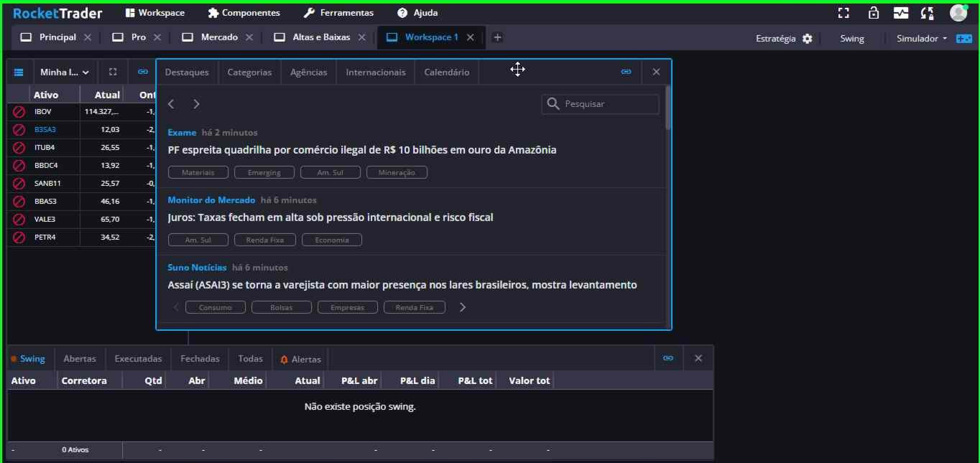Image resolution: width=980 pixels, height=463 pixels.
Task: Click the news panel link icon
Action: [x=627, y=73]
